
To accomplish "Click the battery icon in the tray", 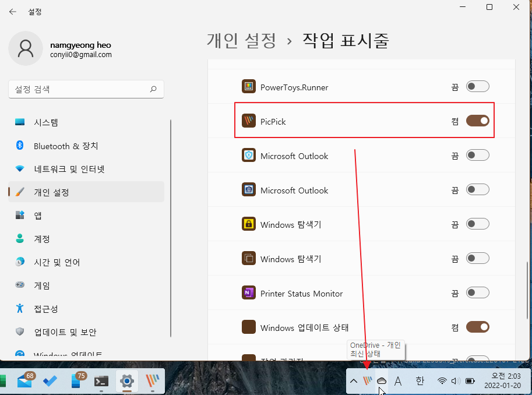I will click(x=470, y=381).
